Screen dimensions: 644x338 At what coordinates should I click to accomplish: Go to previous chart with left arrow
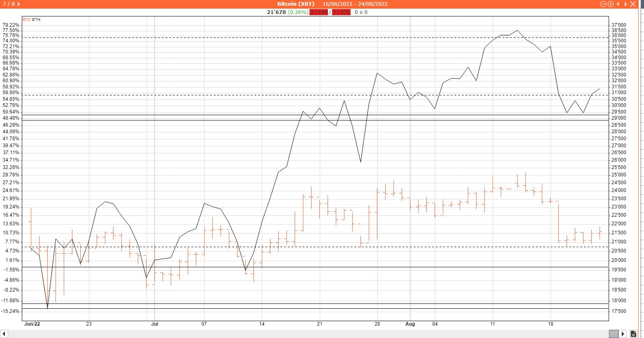[x=618, y=4]
